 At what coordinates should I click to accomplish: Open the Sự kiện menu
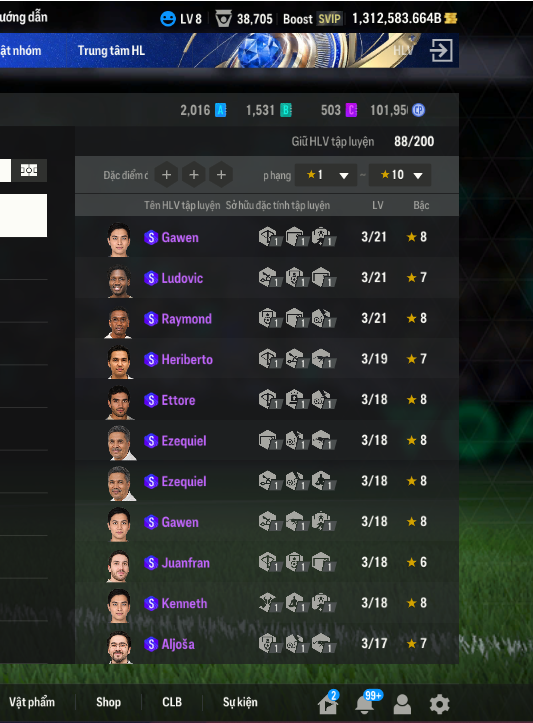pyautogui.click(x=240, y=702)
